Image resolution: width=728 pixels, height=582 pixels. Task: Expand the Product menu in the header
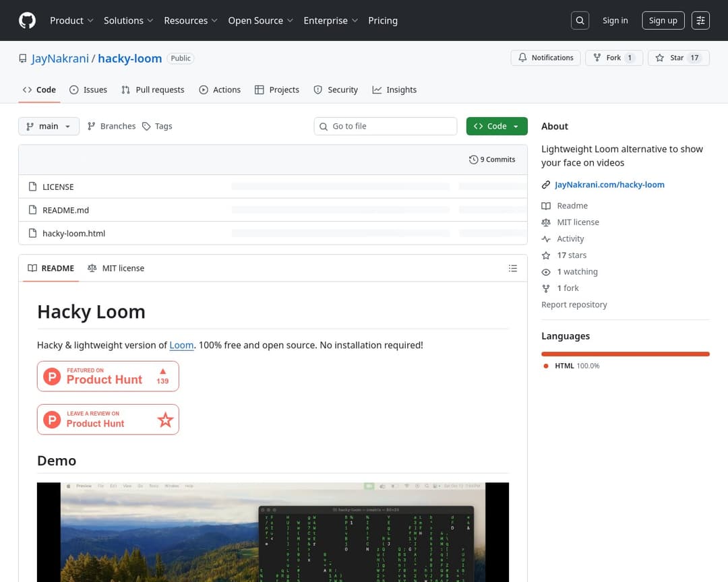[71, 20]
